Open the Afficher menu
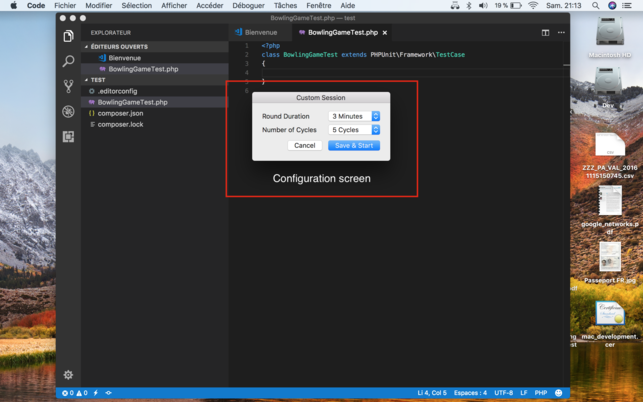Image resolution: width=643 pixels, height=402 pixels. [x=174, y=5]
